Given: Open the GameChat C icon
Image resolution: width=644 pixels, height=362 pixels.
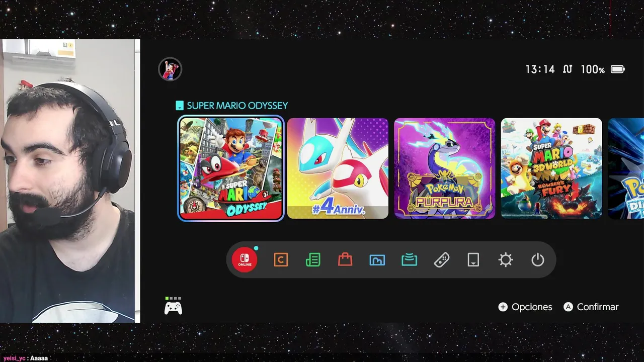Looking at the screenshot, I should point(281,260).
